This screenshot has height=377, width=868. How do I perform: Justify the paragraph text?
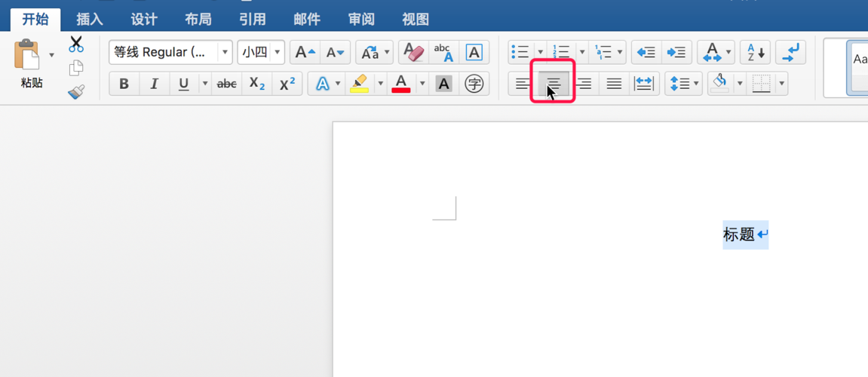point(614,84)
